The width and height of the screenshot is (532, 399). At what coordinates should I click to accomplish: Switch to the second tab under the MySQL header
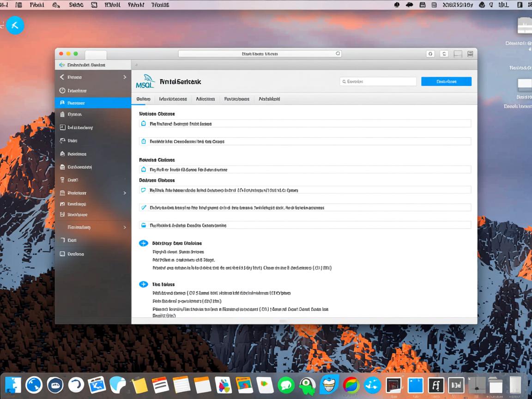click(173, 99)
